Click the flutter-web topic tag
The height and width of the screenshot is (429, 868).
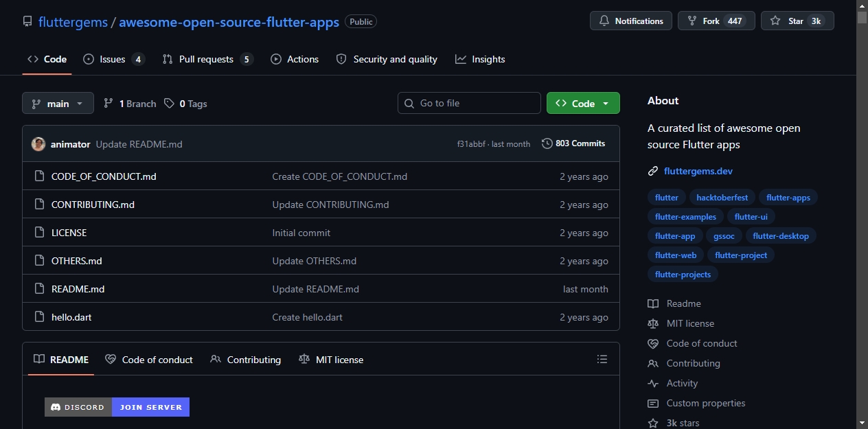point(676,255)
